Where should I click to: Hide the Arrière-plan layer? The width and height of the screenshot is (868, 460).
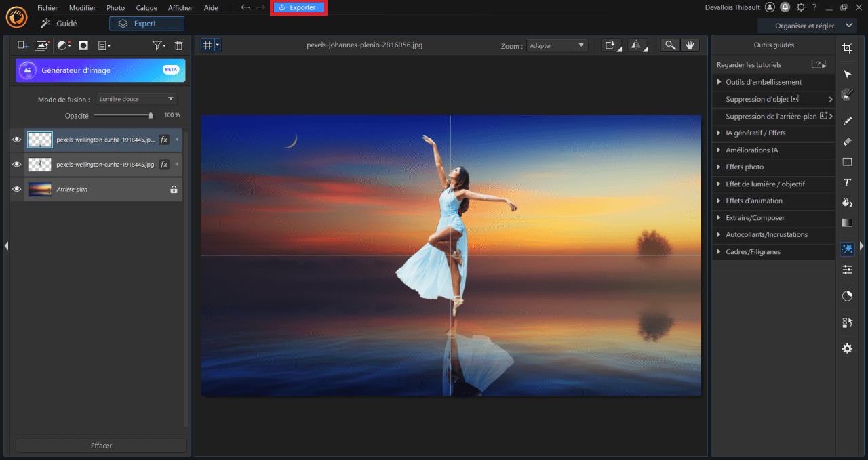(17, 190)
